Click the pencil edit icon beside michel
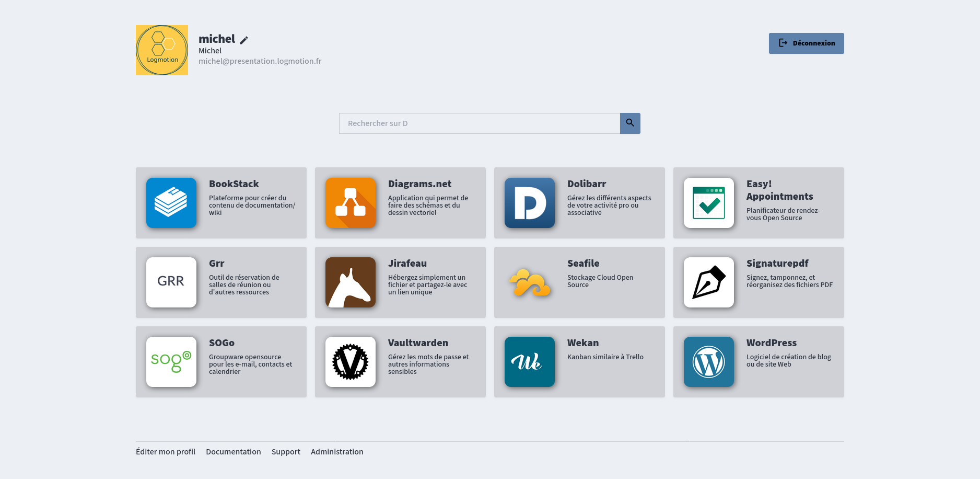 click(244, 40)
